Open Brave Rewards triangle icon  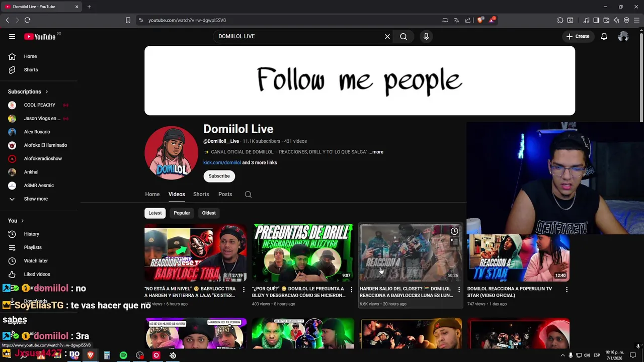click(x=492, y=20)
